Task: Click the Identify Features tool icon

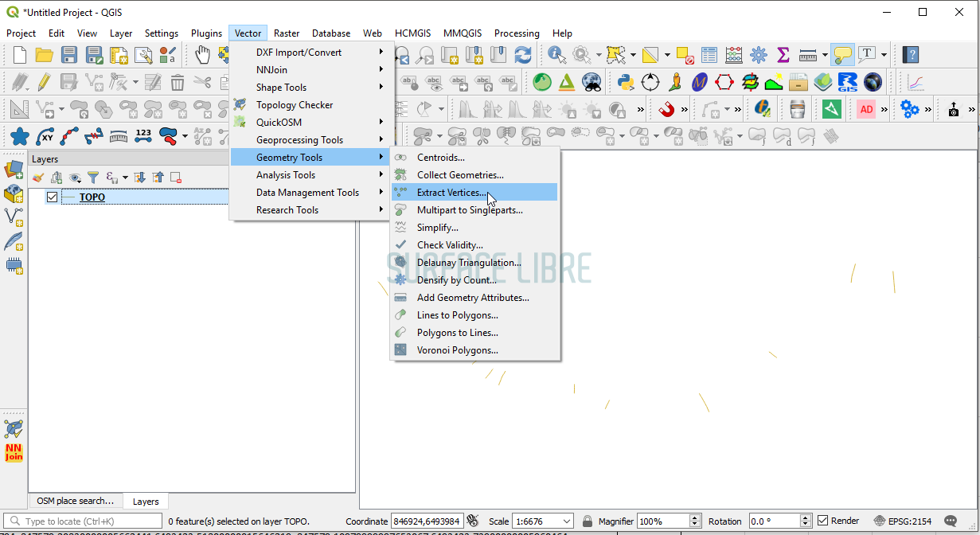Action: click(556, 55)
